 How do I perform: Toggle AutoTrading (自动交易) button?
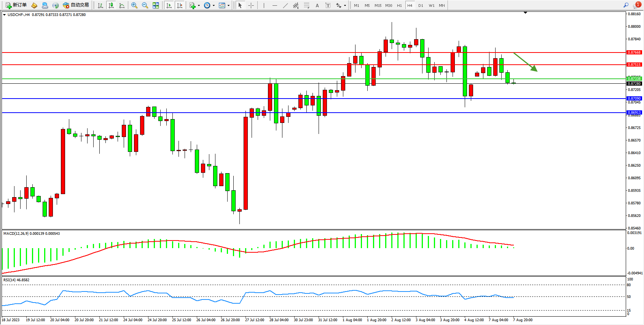point(76,5)
